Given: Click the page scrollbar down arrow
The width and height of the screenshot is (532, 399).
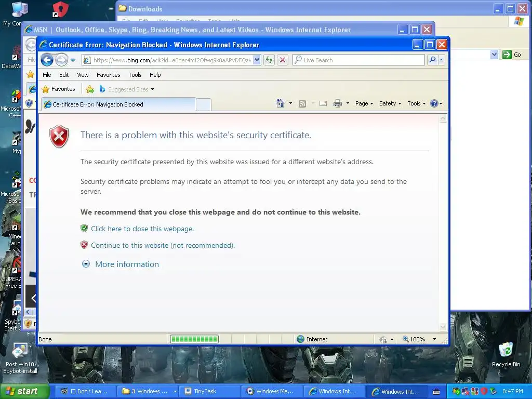Looking at the screenshot, I should [443, 327].
